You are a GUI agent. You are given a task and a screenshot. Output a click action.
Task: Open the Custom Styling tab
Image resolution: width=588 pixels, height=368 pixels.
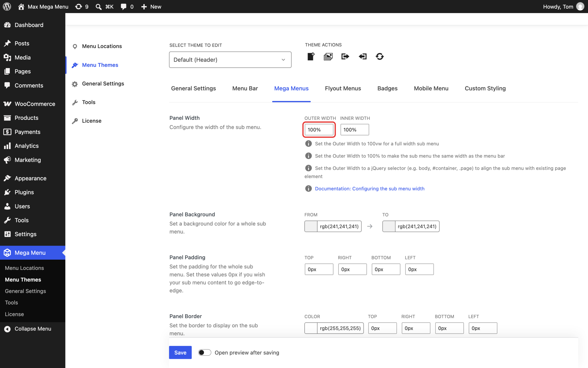(x=485, y=88)
